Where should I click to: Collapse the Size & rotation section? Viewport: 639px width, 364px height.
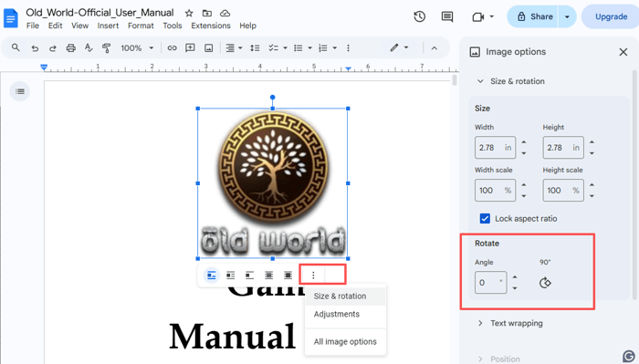pyautogui.click(x=480, y=81)
